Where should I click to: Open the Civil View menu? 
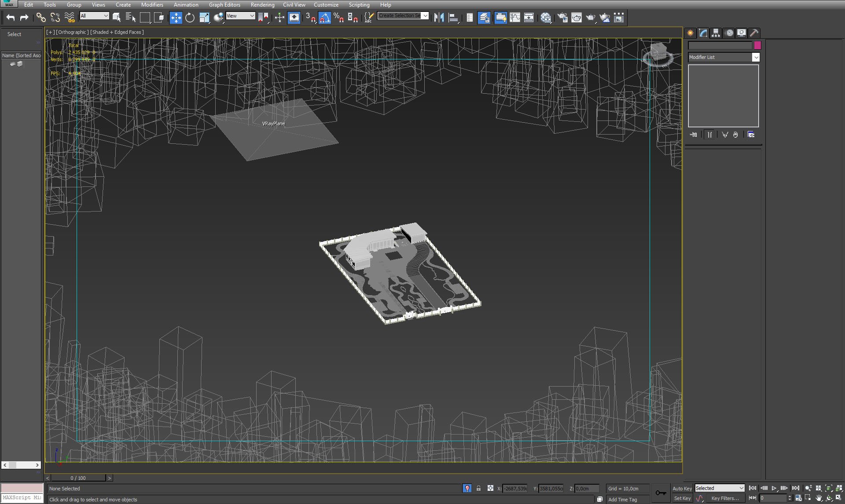click(x=294, y=4)
